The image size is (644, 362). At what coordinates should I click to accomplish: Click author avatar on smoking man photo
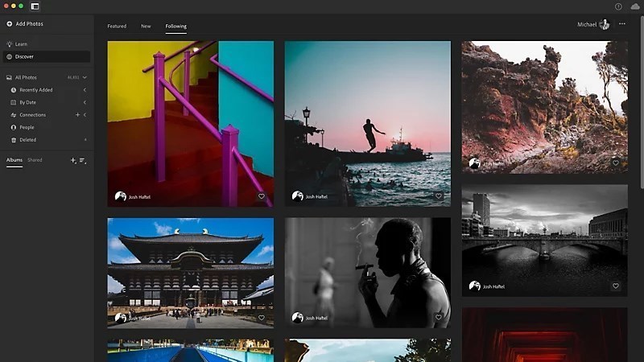(297, 317)
